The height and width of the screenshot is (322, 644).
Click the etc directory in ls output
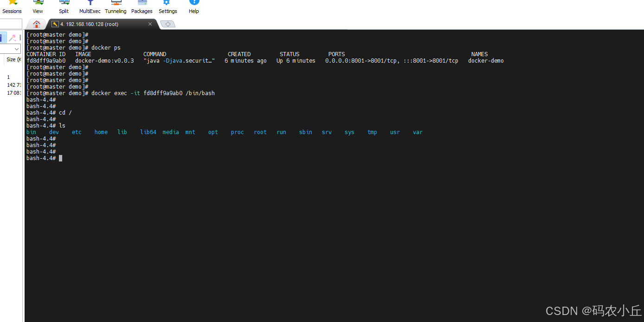(77, 132)
